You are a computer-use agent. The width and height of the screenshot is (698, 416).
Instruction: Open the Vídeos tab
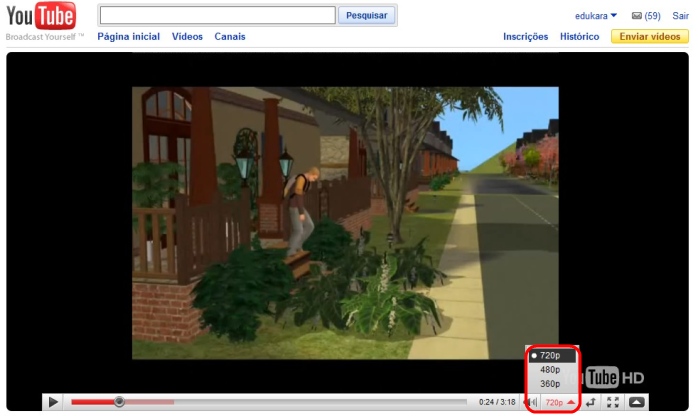point(187,36)
